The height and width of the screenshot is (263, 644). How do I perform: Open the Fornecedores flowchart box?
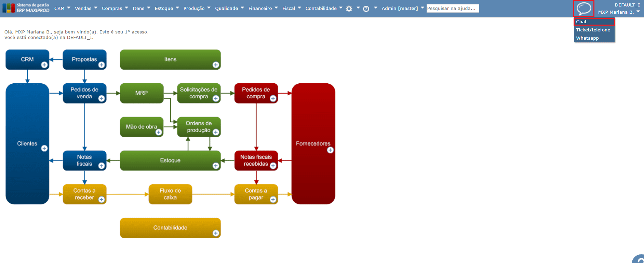[313, 143]
